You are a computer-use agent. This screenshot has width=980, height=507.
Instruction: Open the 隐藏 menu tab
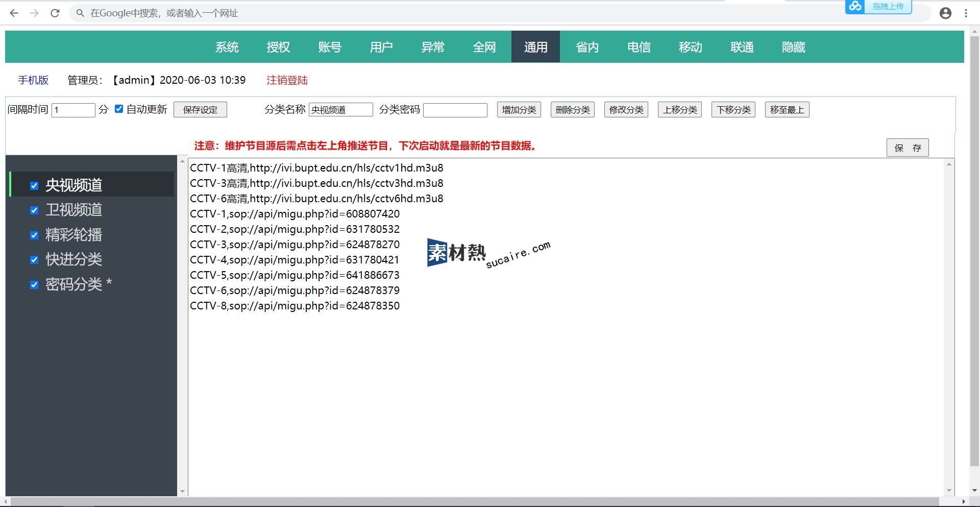tap(794, 47)
